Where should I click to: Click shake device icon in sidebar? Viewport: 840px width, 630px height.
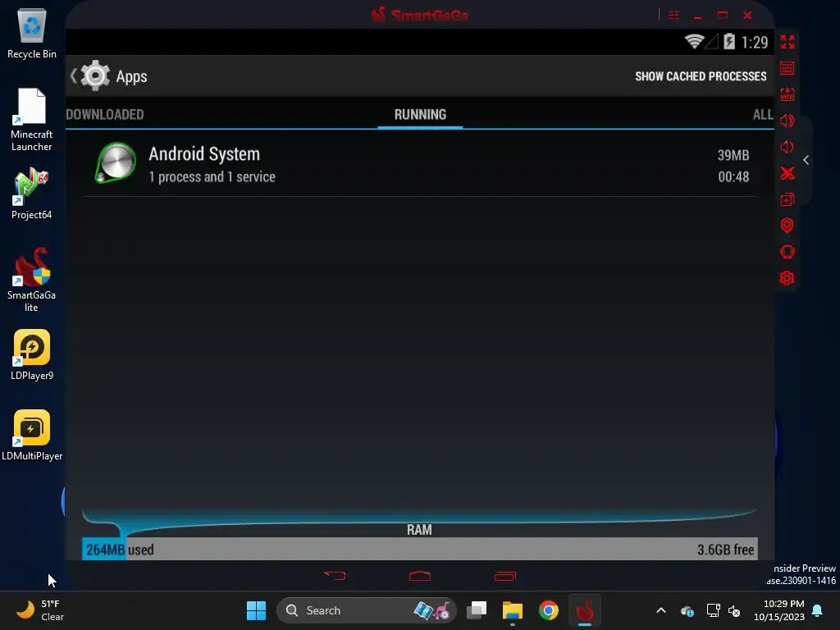[x=787, y=252]
